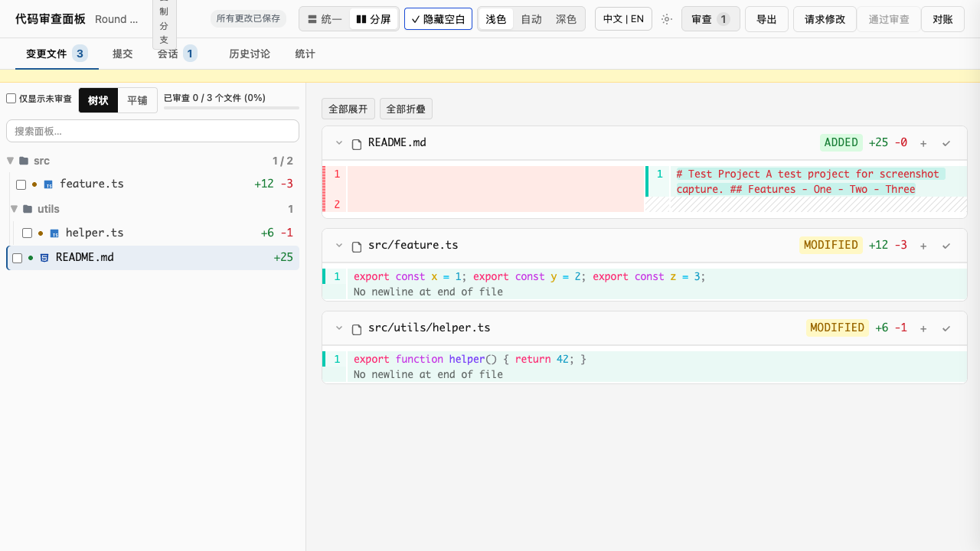Open the 会话 tab
980x551 pixels.
[178, 54]
